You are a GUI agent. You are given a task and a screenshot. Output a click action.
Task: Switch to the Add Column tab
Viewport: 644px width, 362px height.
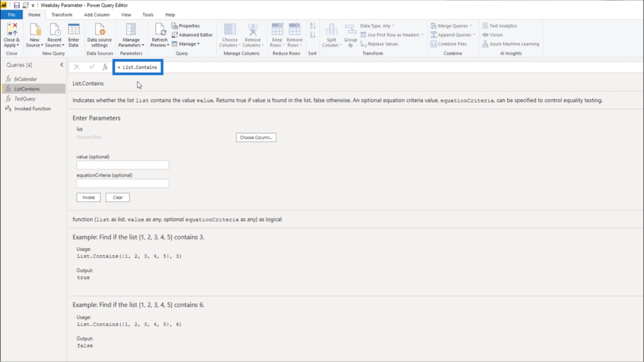point(97,15)
